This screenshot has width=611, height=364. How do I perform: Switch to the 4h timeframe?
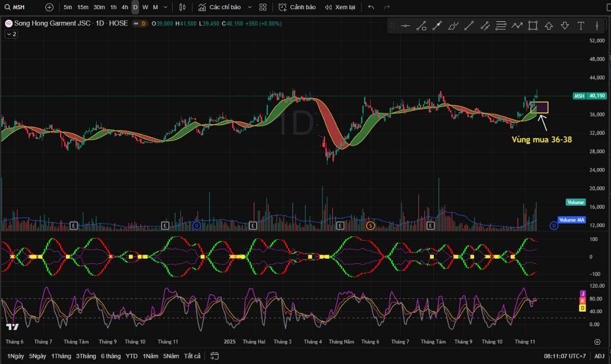125,7
